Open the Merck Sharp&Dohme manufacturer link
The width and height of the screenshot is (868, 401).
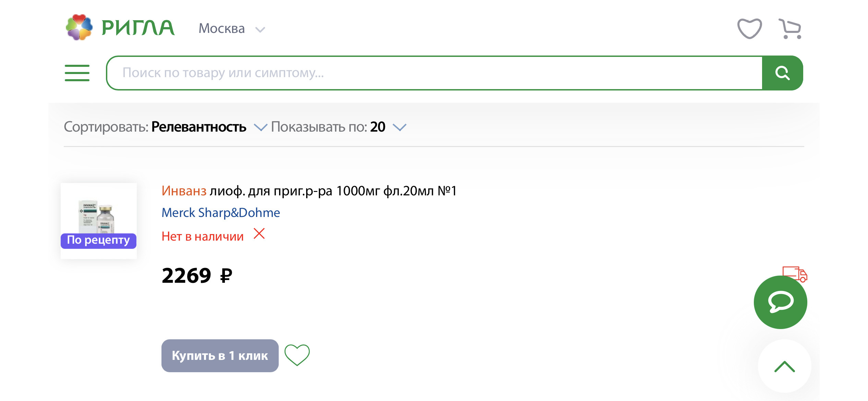(x=221, y=213)
